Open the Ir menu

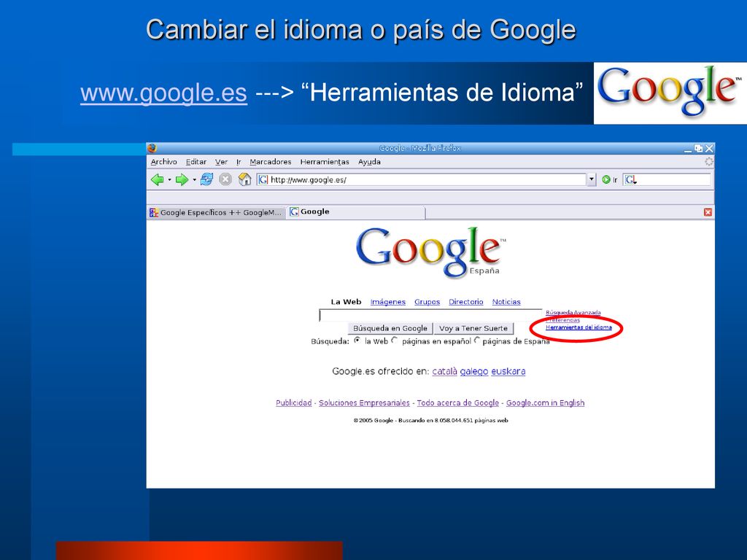(x=239, y=162)
